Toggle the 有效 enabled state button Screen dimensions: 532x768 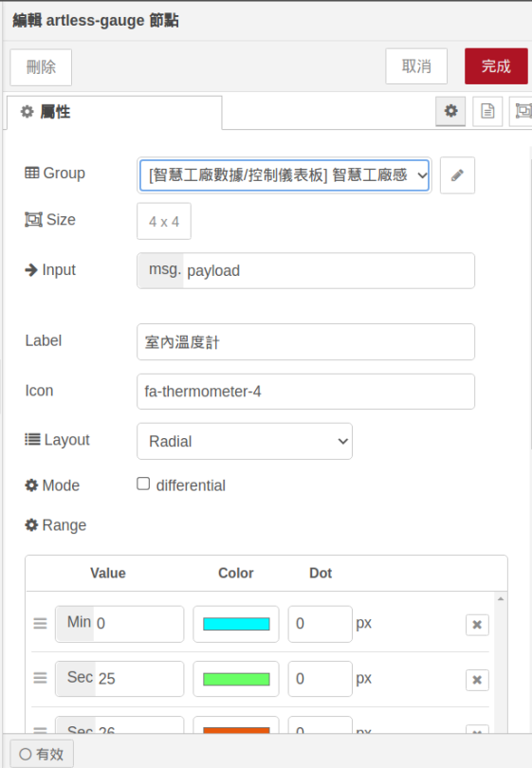(x=42, y=754)
